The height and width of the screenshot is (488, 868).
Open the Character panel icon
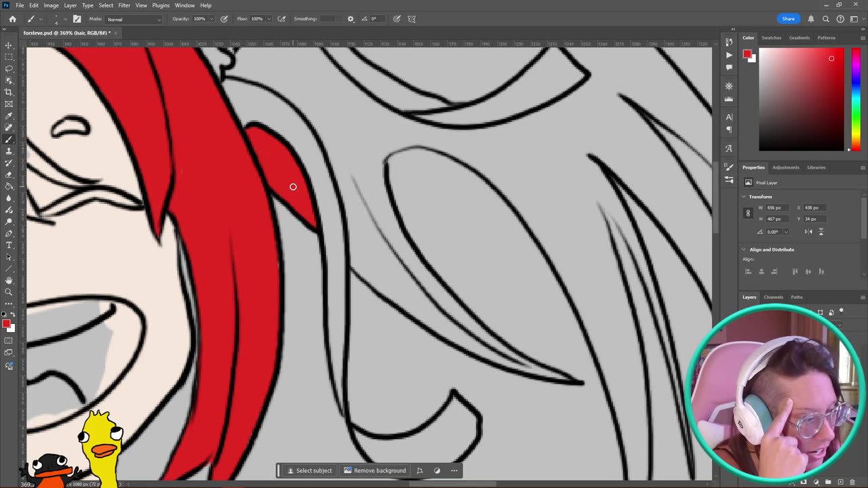729,117
